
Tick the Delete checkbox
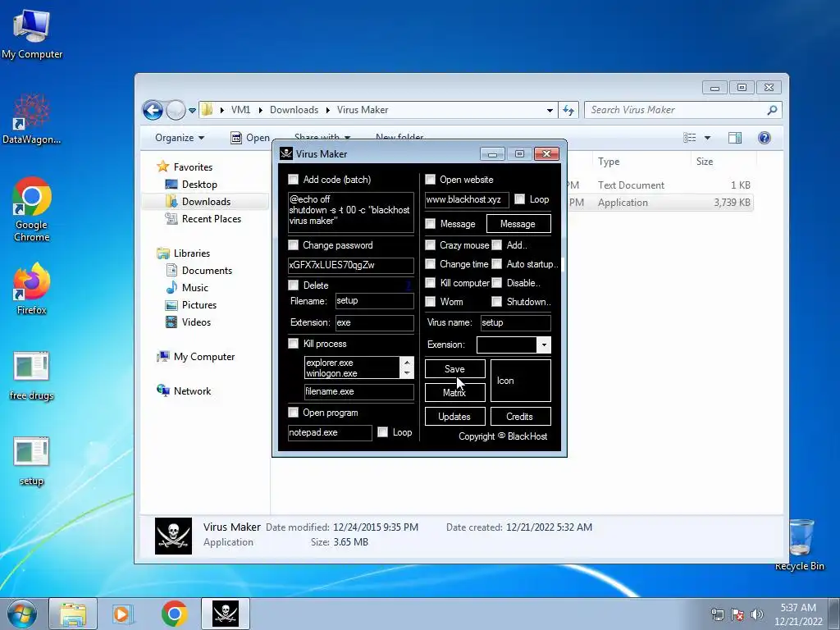click(x=293, y=285)
